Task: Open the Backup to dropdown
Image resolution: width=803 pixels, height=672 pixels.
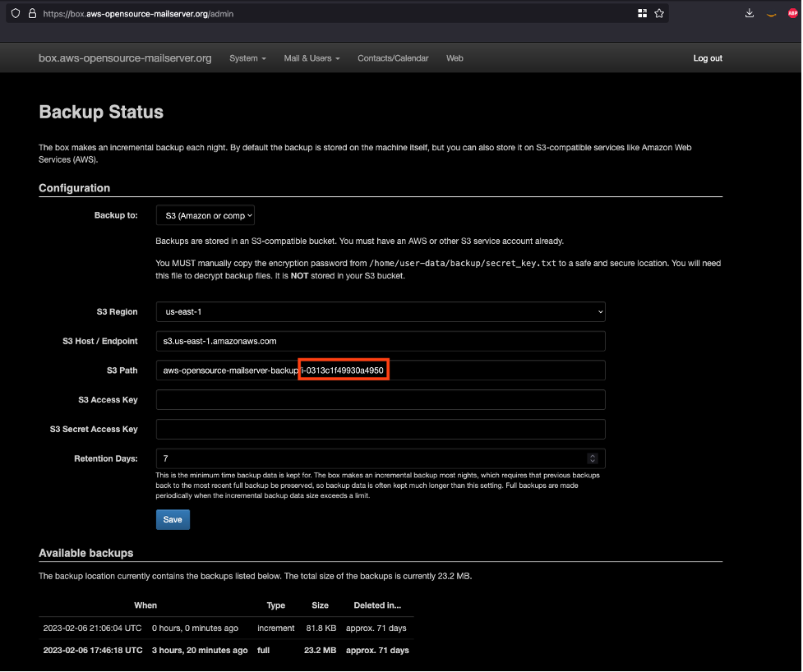Action: coord(205,214)
